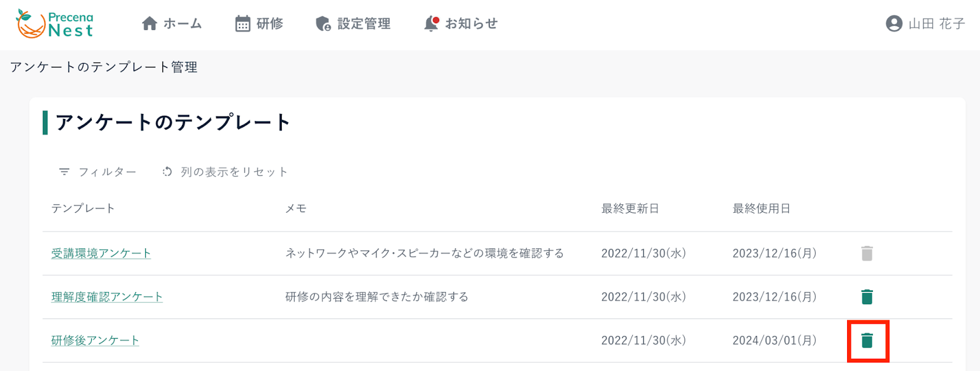Go to 設定管理 menu
Viewport: 980px width, 371px height.
pos(364,24)
